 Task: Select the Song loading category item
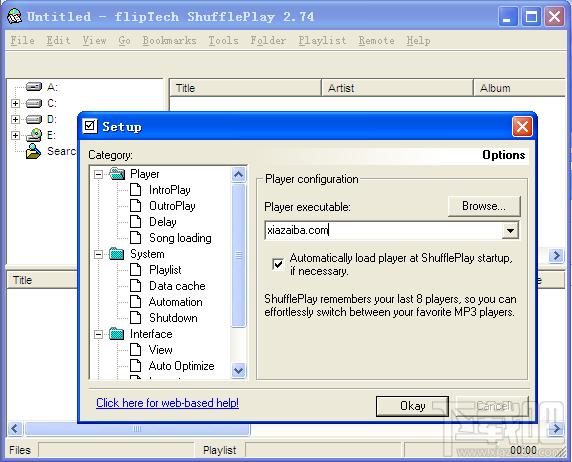coord(180,238)
